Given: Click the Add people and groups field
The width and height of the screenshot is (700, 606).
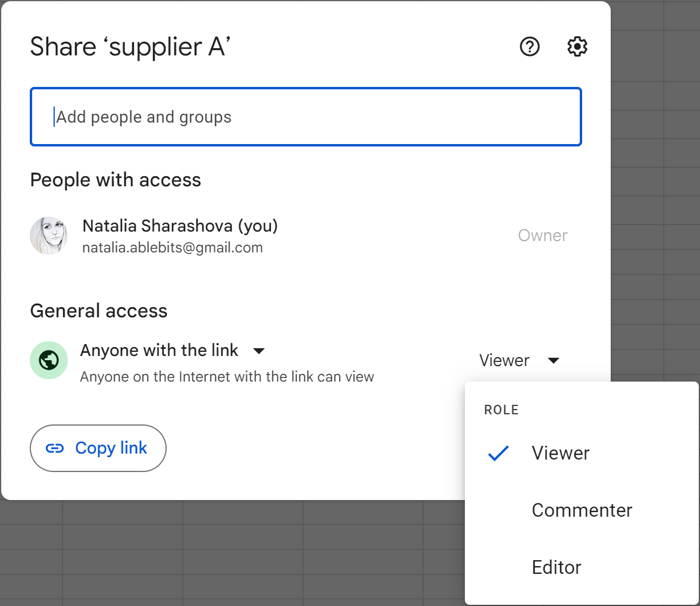Looking at the screenshot, I should (x=306, y=117).
